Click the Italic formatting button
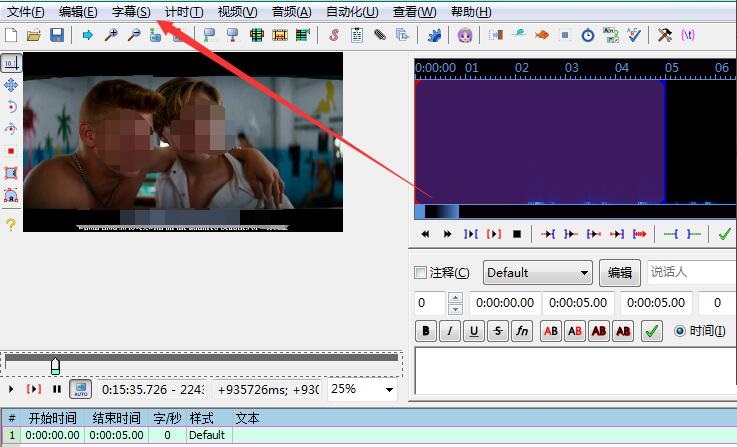This screenshot has width=737, height=447. click(450, 331)
